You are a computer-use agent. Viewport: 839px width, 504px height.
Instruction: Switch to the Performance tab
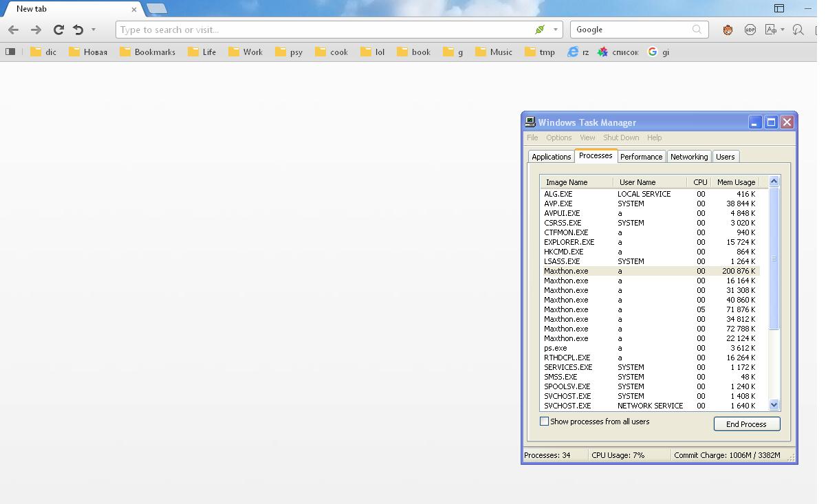tap(641, 157)
